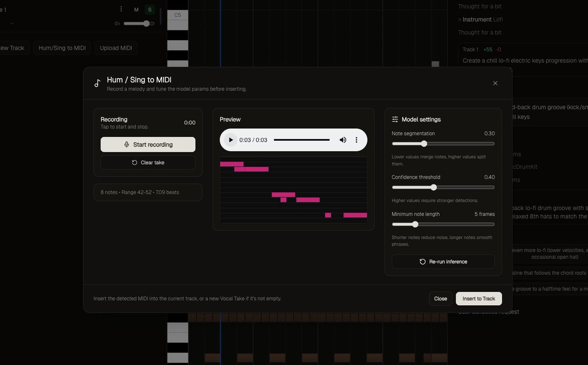This screenshot has width=588, height=365.
Task: Adjust the Note segmentation slider
Action: [443, 144]
